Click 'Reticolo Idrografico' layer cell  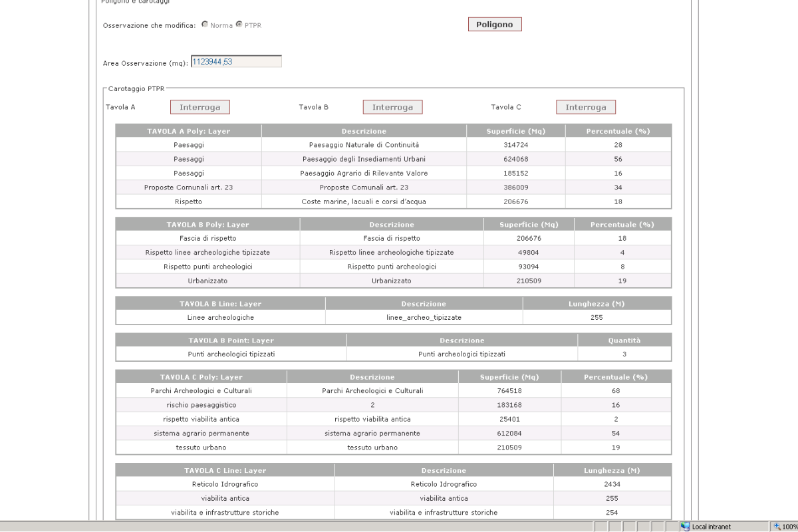[225, 484]
